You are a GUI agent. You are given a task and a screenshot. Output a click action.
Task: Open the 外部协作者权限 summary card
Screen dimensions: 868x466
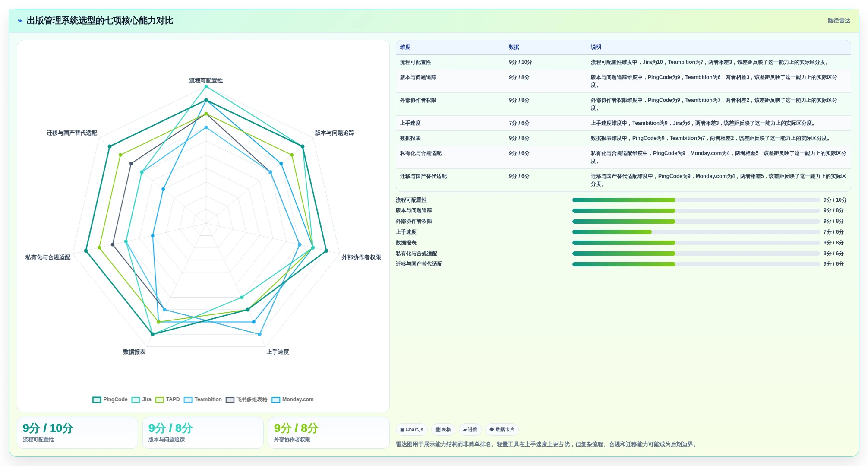tap(328, 433)
